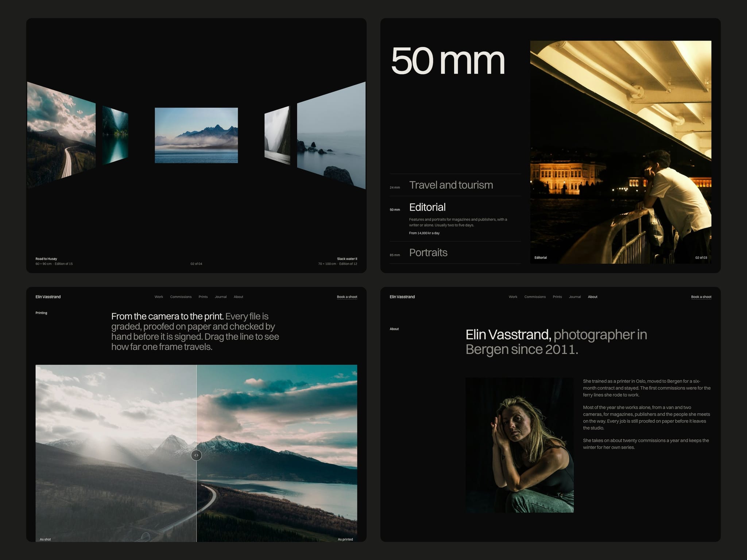The width and height of the screenshot is (747, 560).
Task: Open Work in the About page nav
Action: [513, 297]
